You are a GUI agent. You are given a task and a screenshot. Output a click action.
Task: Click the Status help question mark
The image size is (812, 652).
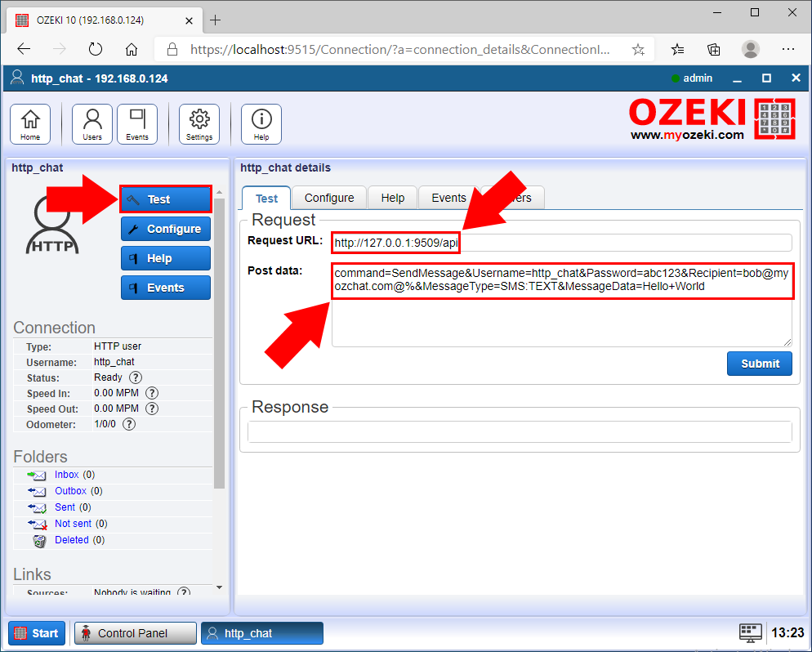[x=135, y=377]
